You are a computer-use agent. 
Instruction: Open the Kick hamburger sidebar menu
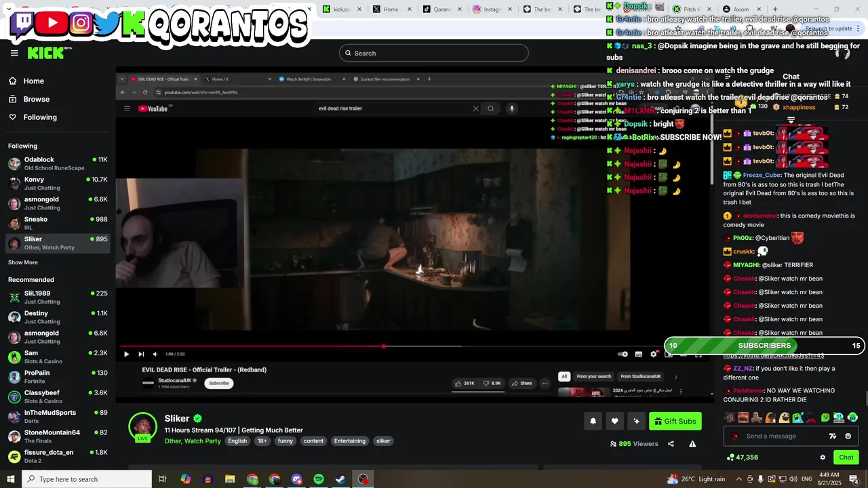14,53
